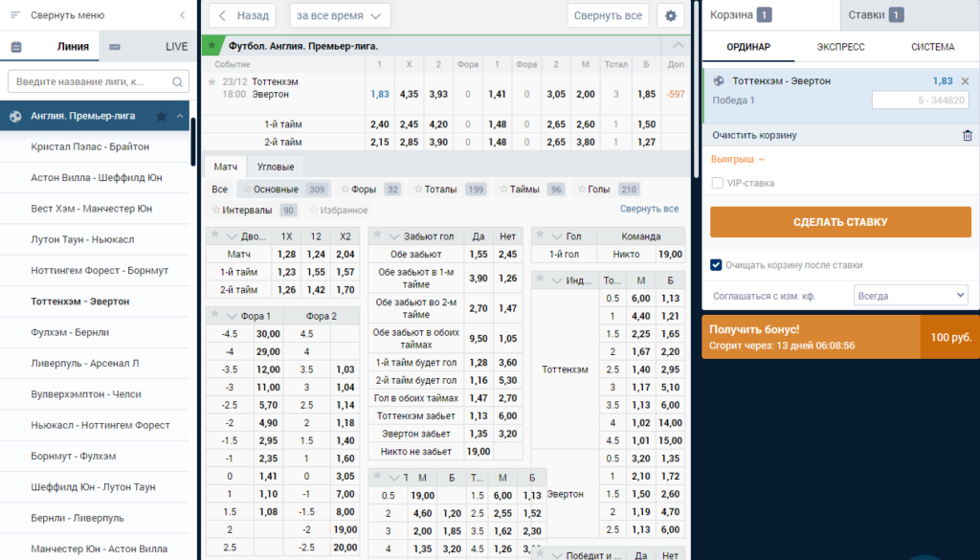980x560 pixels.
Task: Open Ливерпуль - Арсенал Л match
Action: (84, 363)
